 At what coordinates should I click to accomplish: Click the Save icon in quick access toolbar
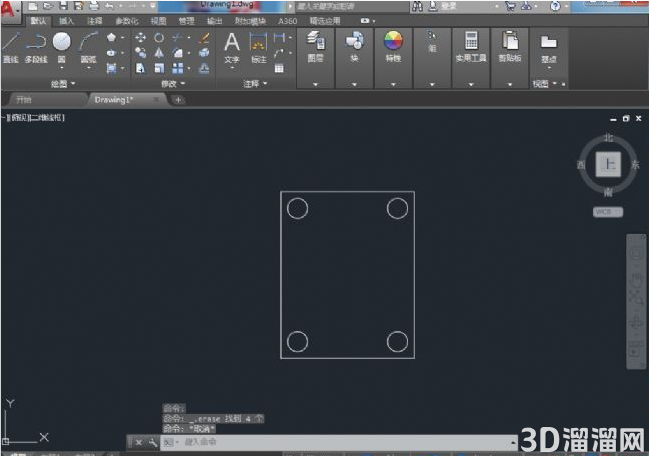tap(63, 6)
